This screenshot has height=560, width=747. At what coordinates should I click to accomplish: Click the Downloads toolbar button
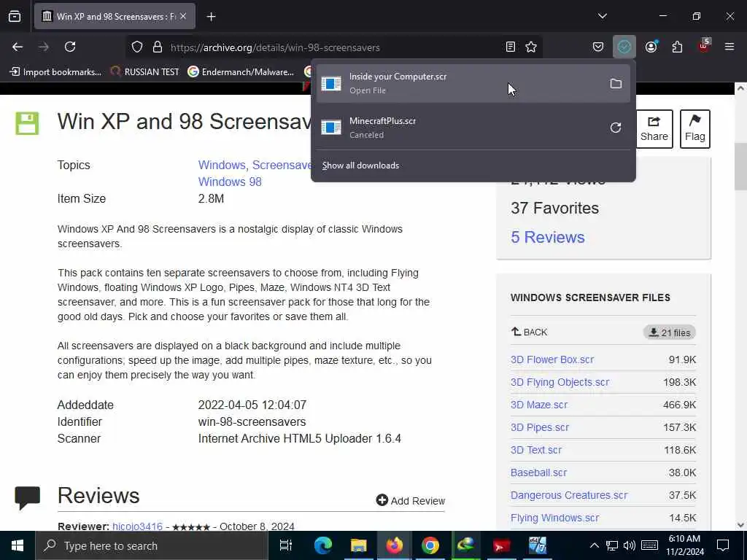click(x=624, y=47)
